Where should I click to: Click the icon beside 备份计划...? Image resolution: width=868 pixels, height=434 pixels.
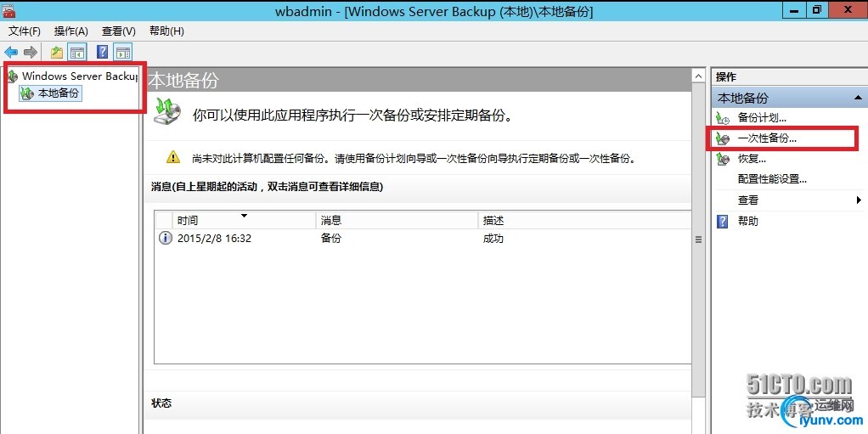[723, 118]
